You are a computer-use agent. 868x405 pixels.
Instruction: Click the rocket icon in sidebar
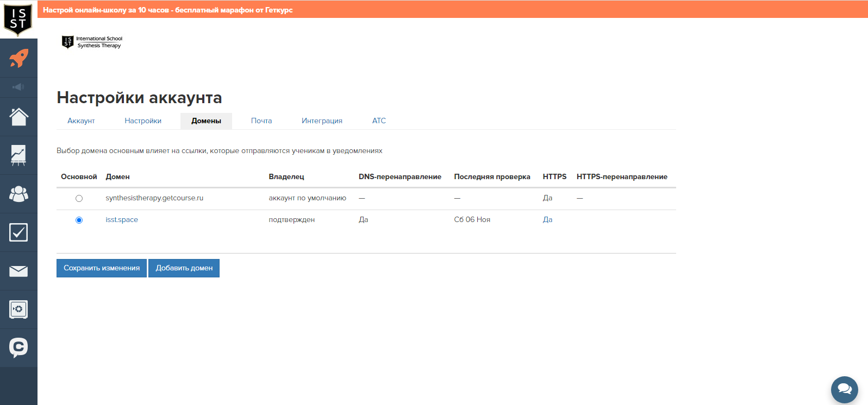18,58
